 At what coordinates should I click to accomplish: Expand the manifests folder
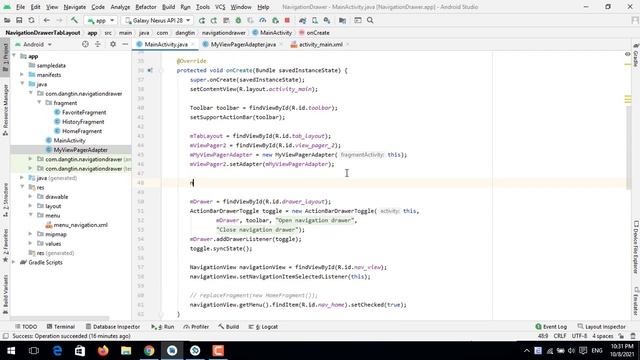click(x=22, y=75)
